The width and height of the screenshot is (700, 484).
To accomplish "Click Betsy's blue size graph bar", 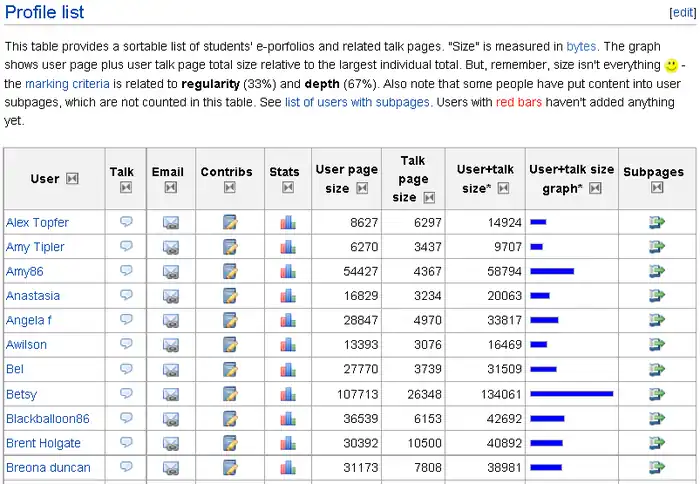I will 571,394.
